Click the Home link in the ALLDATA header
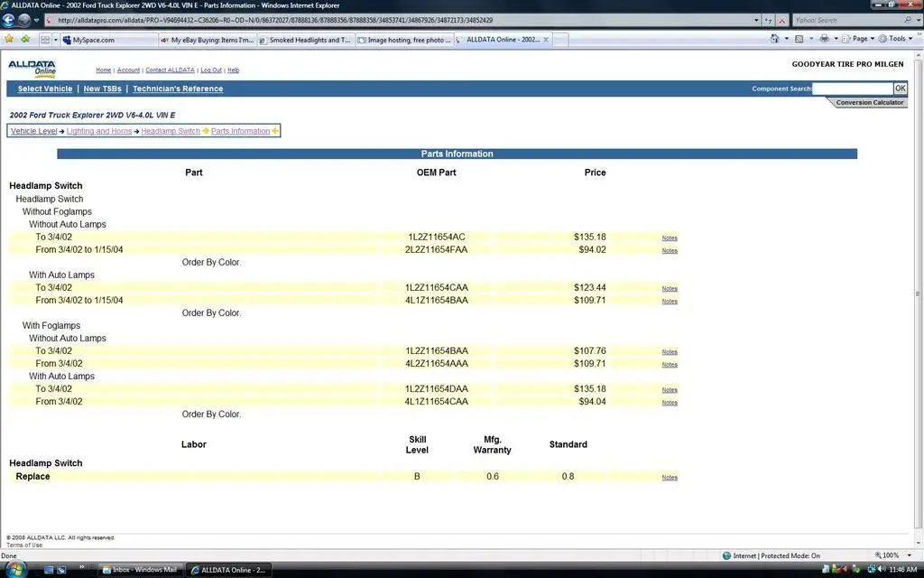 (x=104, y=70)
